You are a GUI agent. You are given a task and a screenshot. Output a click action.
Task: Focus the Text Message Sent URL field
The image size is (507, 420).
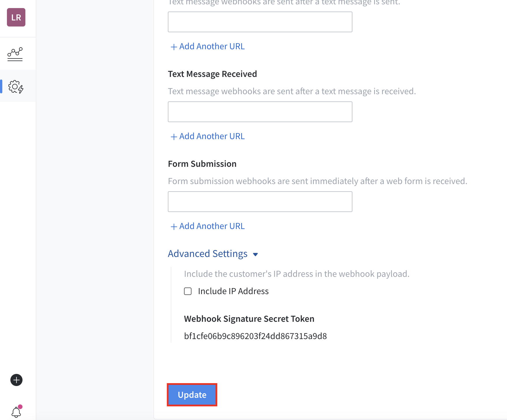click(260, 22)
